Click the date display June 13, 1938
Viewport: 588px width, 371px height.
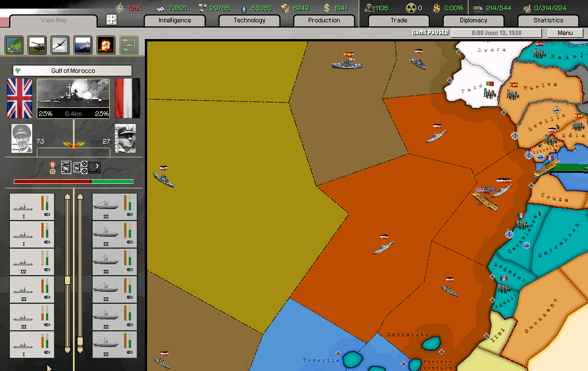(x=496, y=33)
